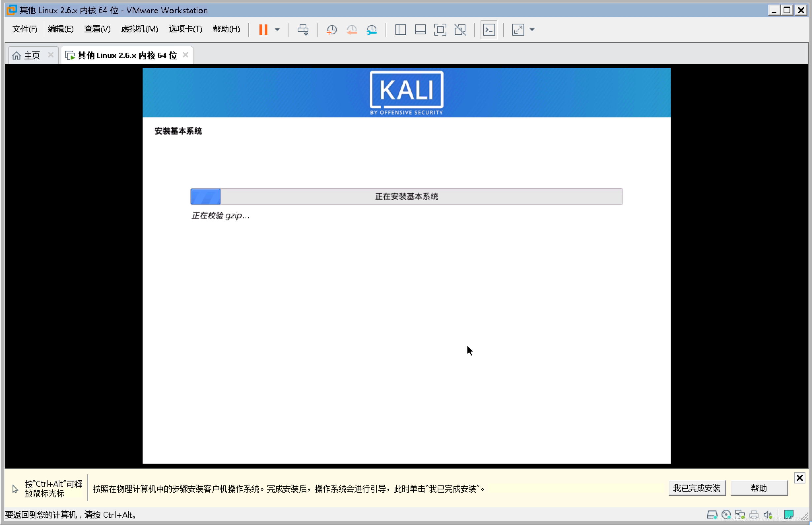Expand the stretch display dropdown arrow
This screenshot has width=812, height=525.
pos(532,30)
